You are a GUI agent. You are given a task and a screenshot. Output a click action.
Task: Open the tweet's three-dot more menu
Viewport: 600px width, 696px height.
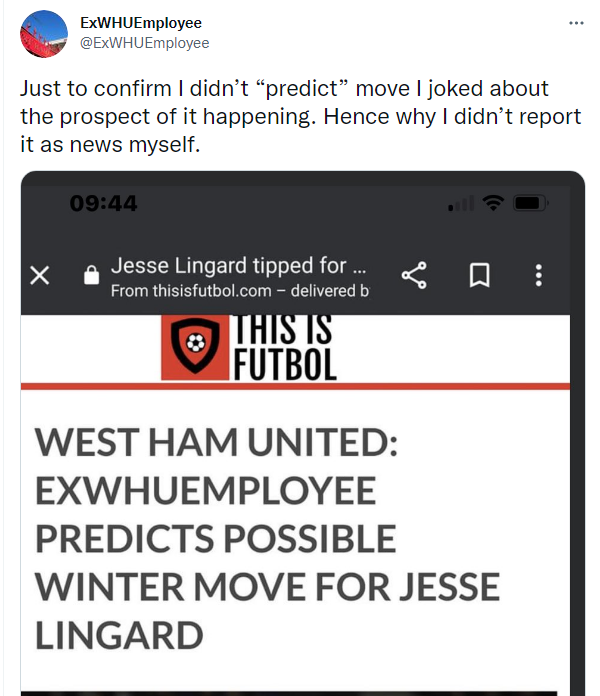pyautogui.click(x=576, y=23)
